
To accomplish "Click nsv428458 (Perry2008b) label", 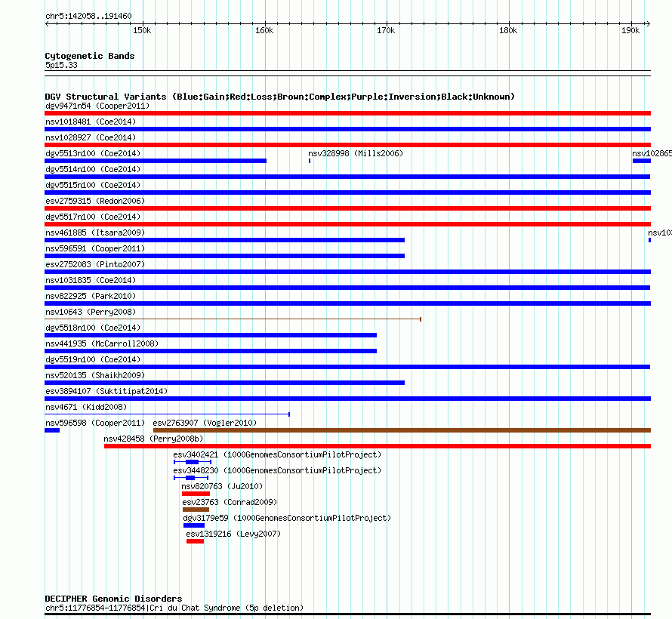I will pyautogui.click(x=153, y=439).
